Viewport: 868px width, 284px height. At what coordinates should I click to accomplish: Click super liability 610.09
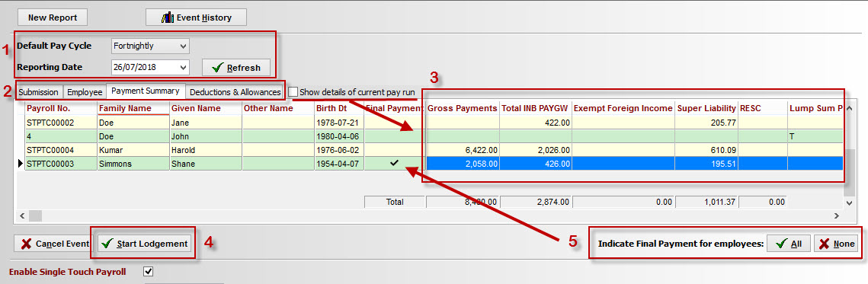point(707,150)
